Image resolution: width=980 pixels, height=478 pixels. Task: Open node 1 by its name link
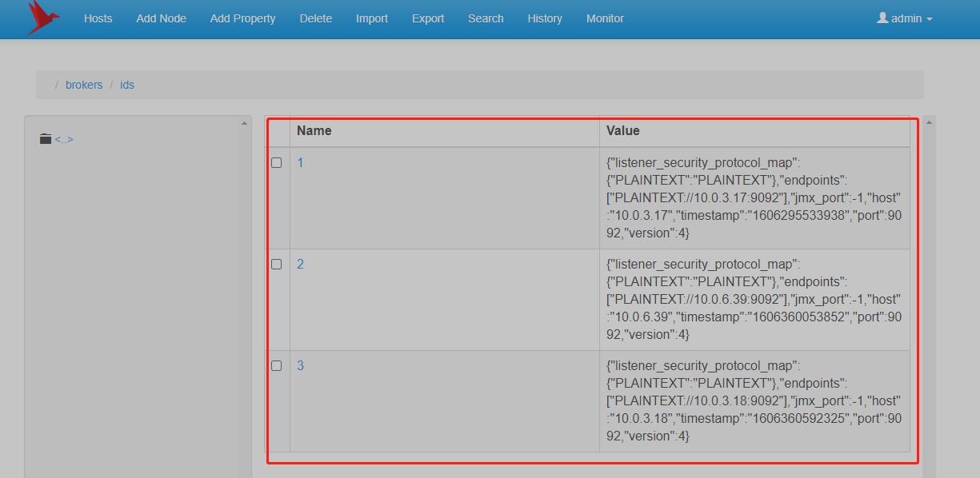click(301, 163)
